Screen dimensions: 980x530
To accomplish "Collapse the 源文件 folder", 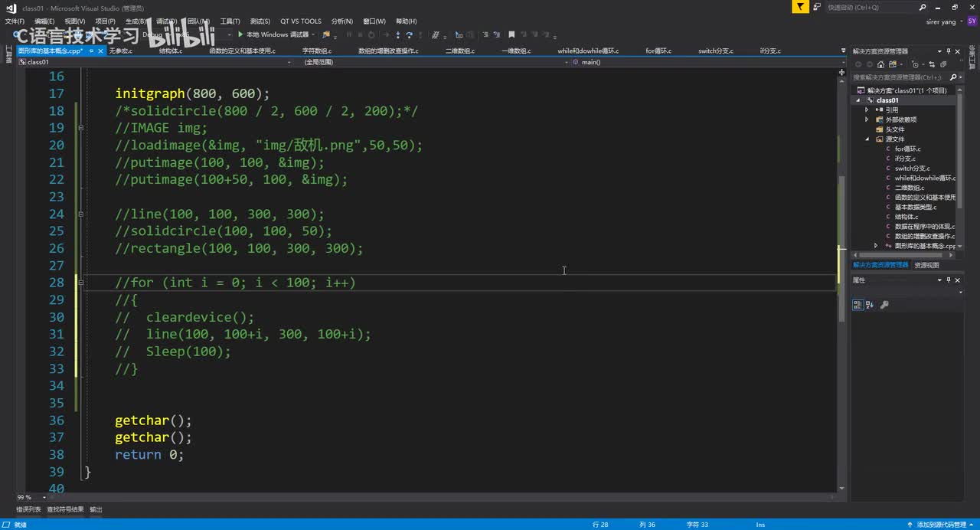I will [x=867, y=139].
